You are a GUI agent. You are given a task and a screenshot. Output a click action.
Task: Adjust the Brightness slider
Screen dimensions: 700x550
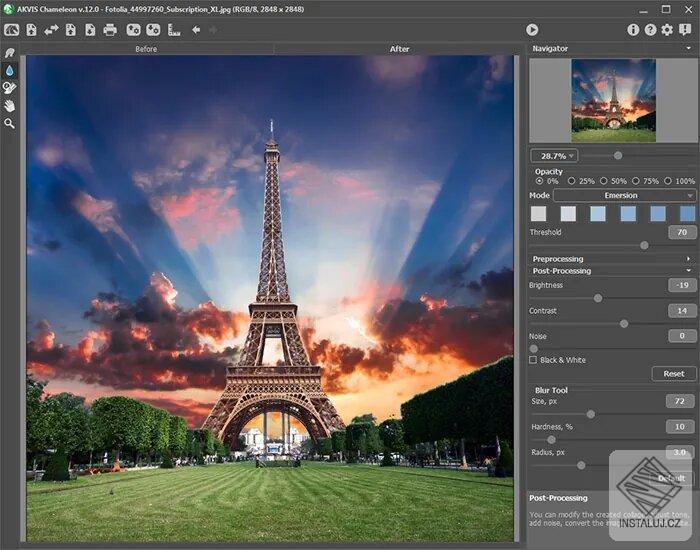[598, 298]
